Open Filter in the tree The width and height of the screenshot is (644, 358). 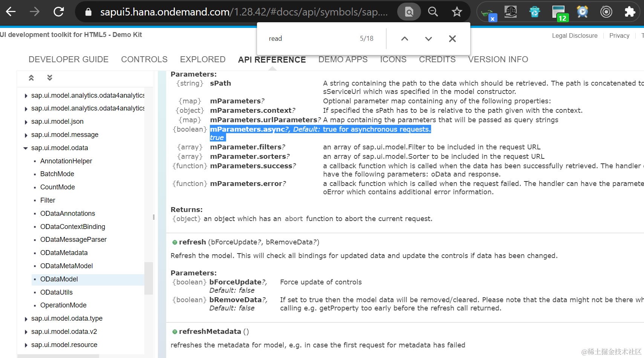pyautogui.click(x=48, y=200)
